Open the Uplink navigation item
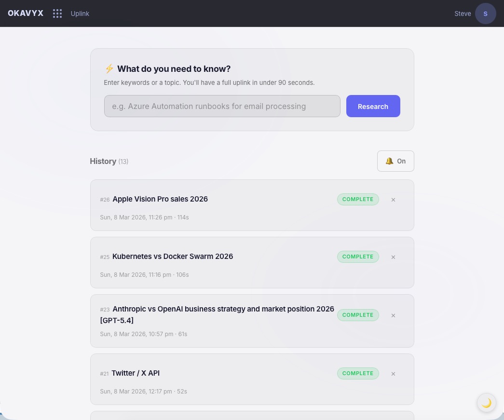This screenshot has height=420, width=504. click(x=80, y=14)
